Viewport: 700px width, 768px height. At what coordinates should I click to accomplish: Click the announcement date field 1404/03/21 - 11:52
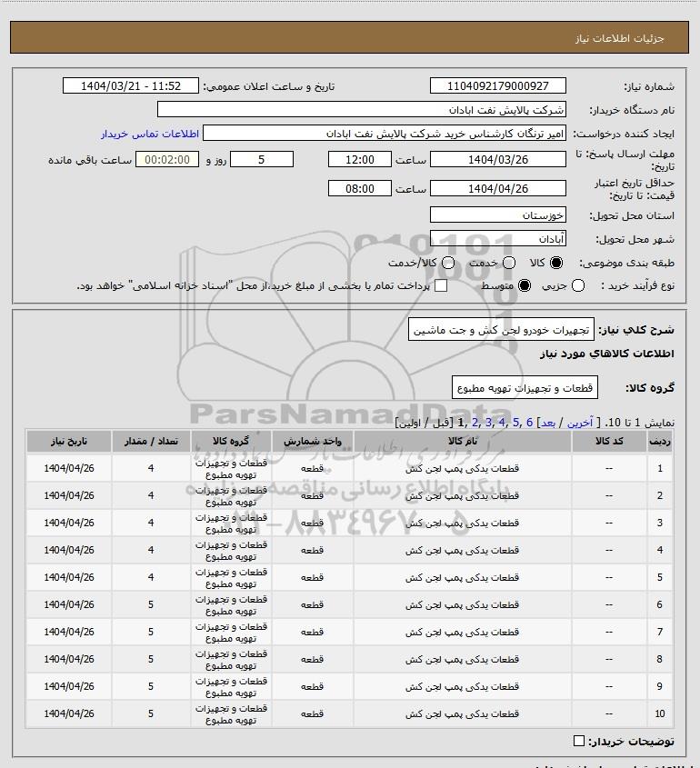tap(131, 85)
